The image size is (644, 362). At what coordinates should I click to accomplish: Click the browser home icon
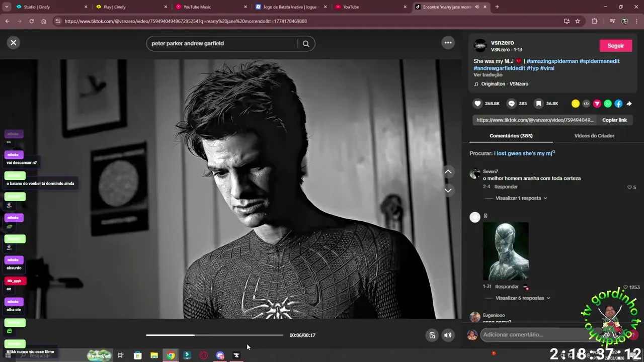(43, 21)
